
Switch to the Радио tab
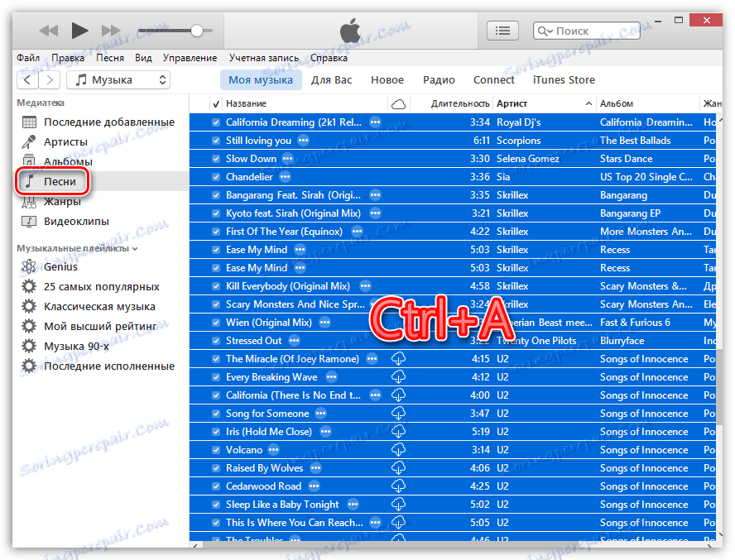click(439, 80)
